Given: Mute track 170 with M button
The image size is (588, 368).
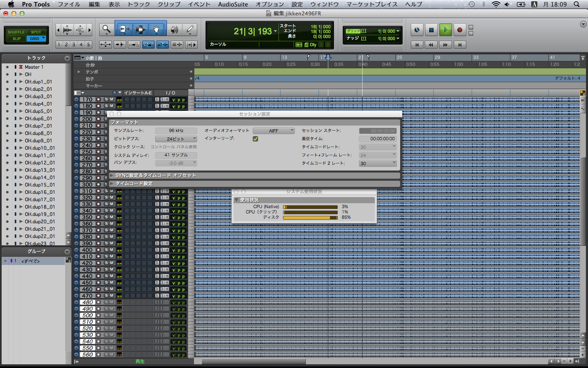Looking at the screenshot, I should point(111,99).
